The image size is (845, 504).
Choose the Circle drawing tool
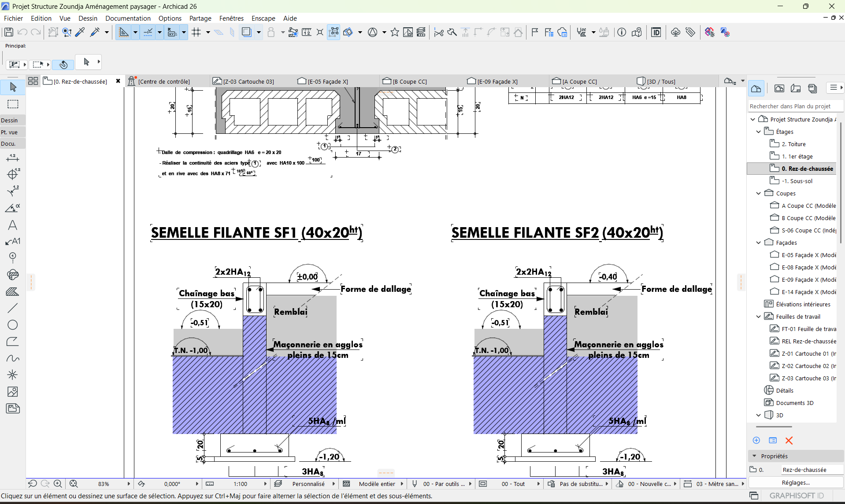click(x=12, y=325)
